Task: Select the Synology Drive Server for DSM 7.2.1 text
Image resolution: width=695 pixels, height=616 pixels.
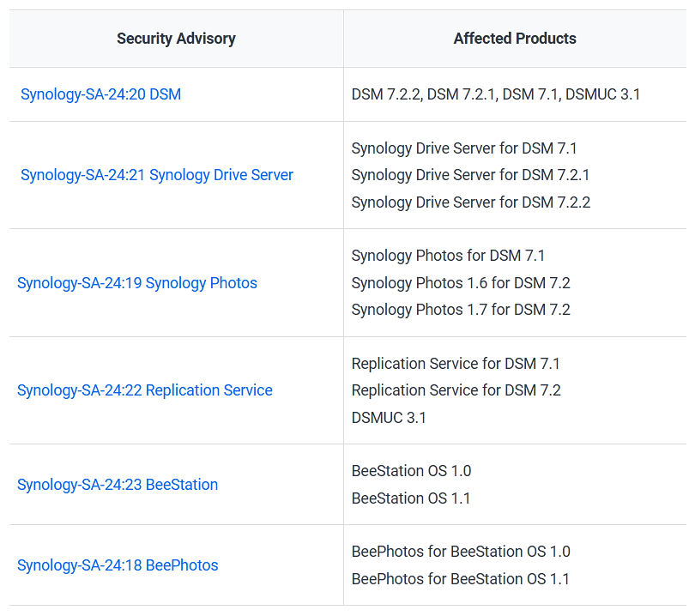Action: 470,175
